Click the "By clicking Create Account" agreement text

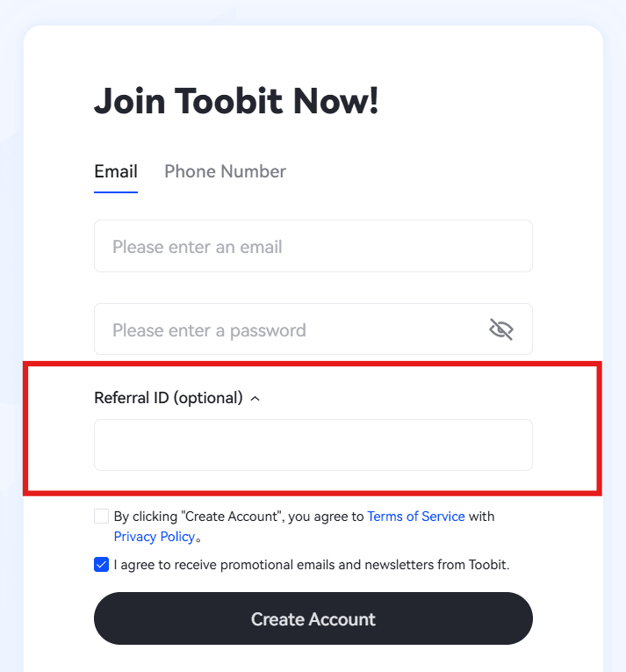pos(238,517)
